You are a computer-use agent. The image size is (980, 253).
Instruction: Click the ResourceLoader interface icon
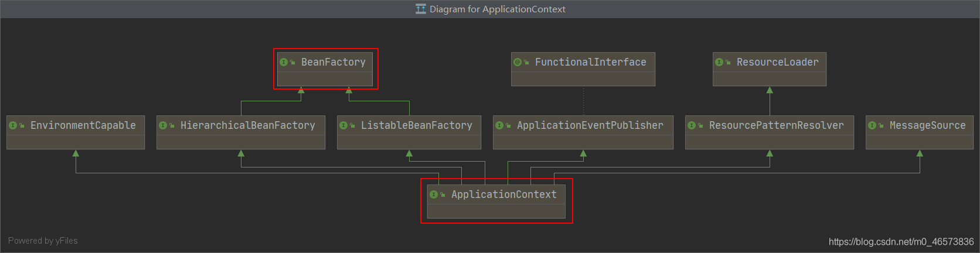coord(719,62)
